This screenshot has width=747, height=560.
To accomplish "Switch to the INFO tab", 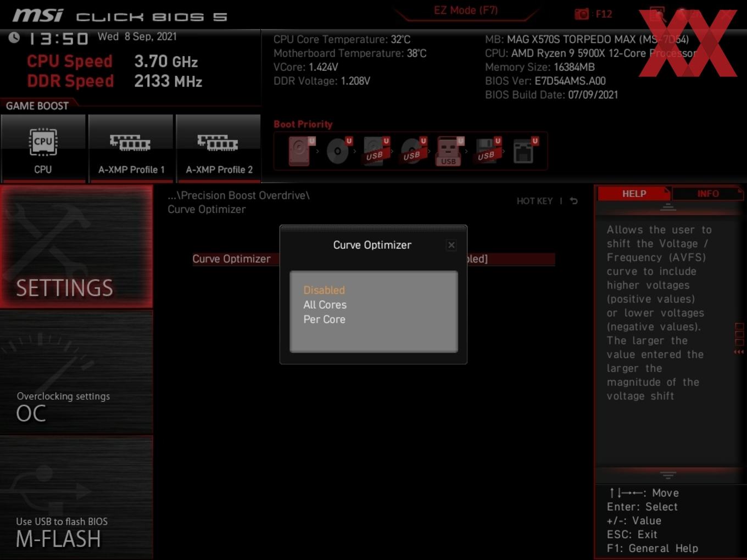I will pos(708,194).
